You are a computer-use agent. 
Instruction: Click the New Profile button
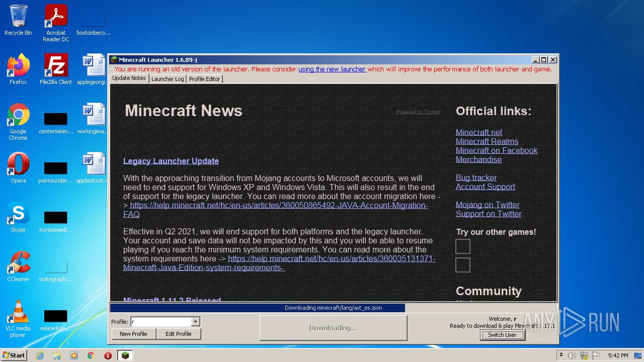click(x=133, y=334)
